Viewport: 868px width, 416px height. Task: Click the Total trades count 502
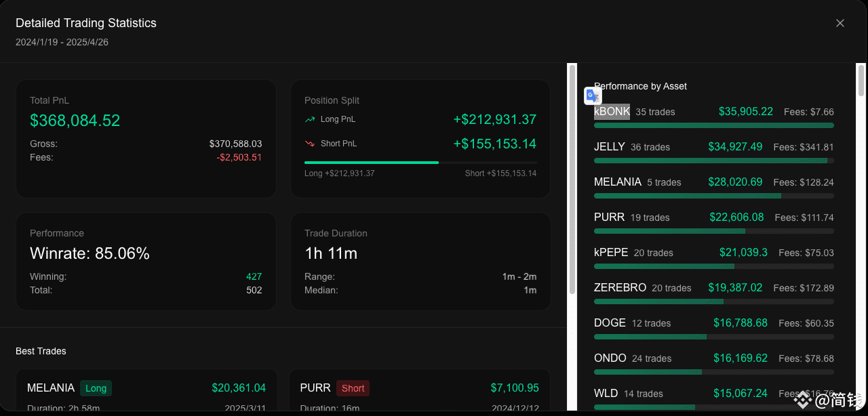(x=254, y=290)
